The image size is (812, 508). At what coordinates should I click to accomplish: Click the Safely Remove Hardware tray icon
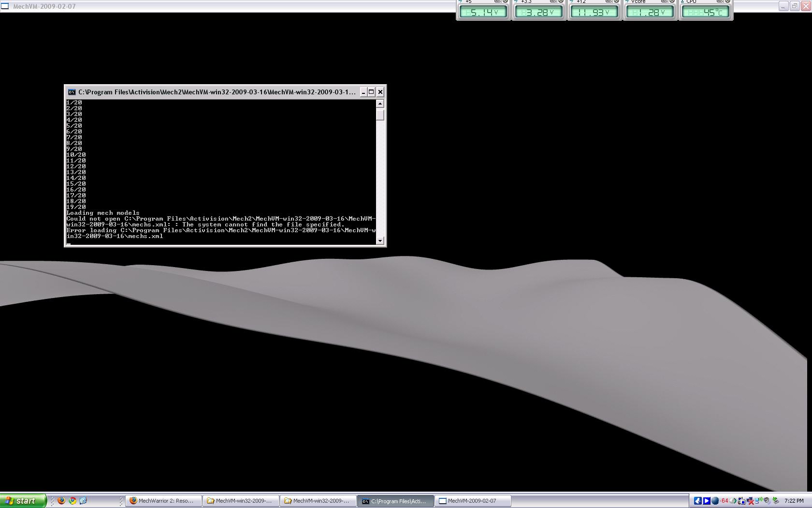coord(776,501)
